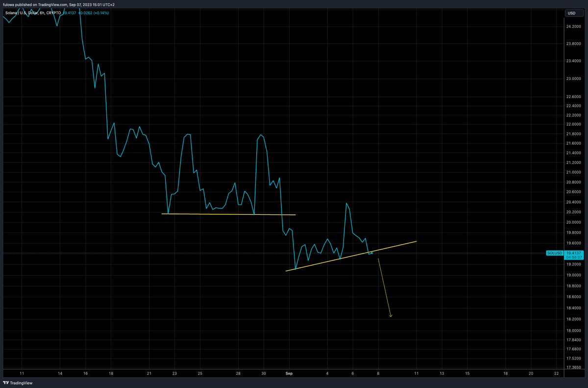Click the 20 date label on time axis
The width and height of the screenshot is (588, 388).
pos(531,373)
